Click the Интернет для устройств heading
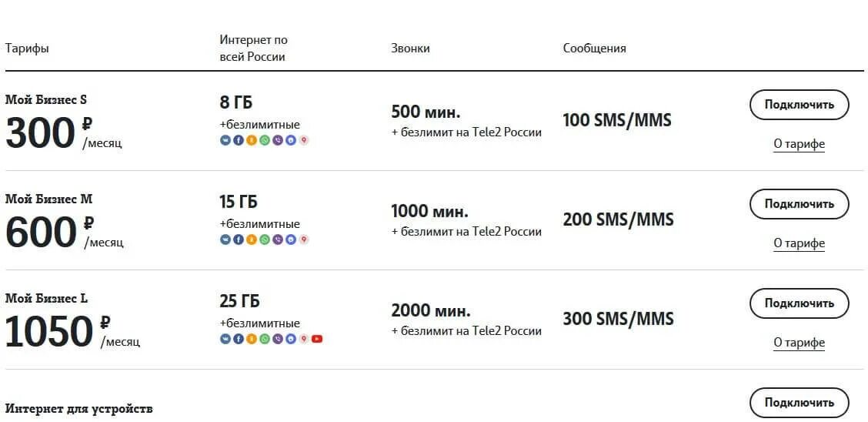This screenshot has height=422, width=868. [79, 408]
